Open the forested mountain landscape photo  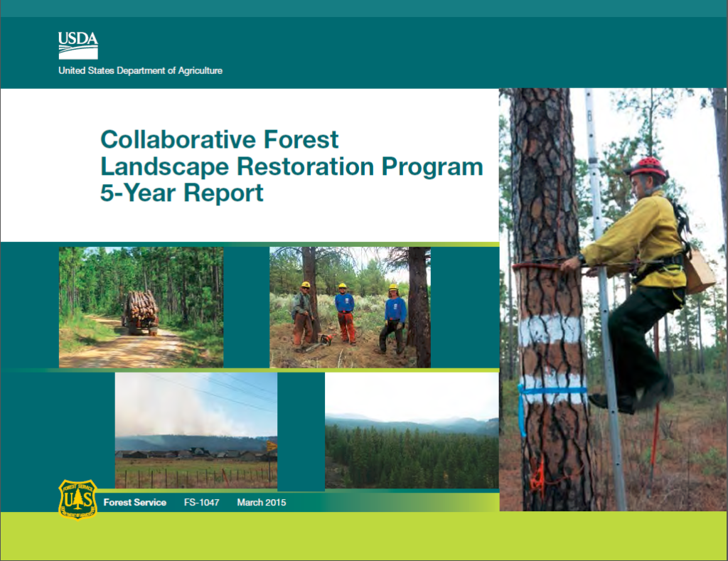(x=412, y=430)
